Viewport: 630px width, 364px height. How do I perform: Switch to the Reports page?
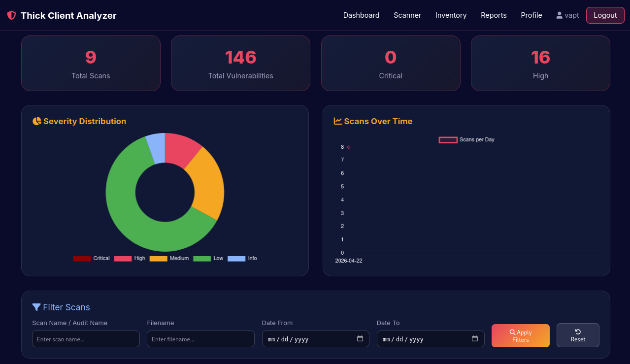(494, 15)
